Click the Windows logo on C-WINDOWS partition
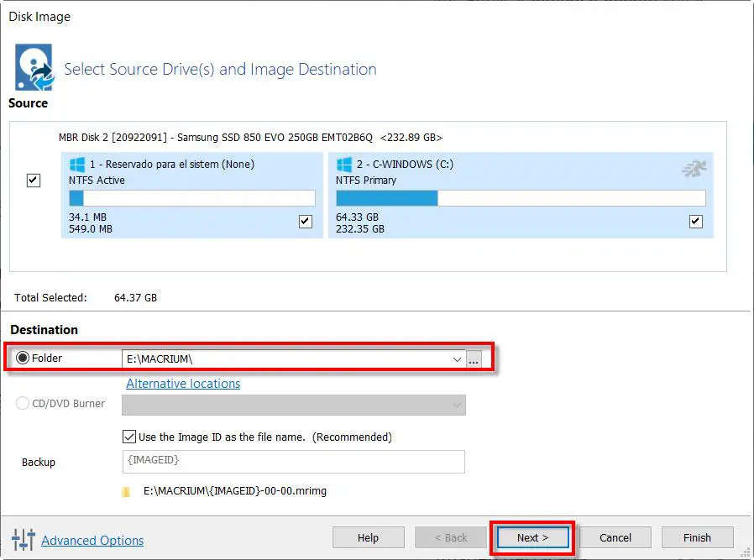754x560 pixels. 344,165
